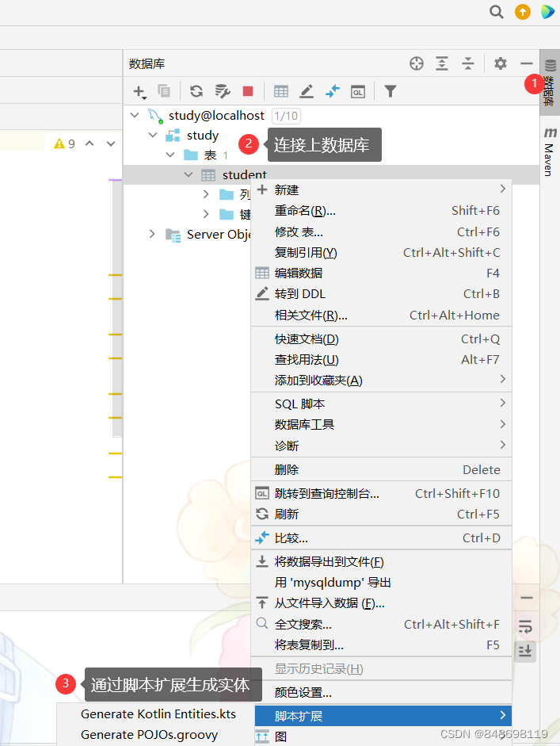Select 将表复制到... menu item
The image size is (560, 746).
click(381, 645)
